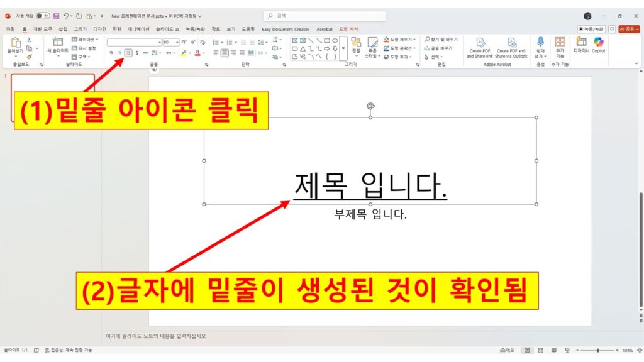This screenshot has height=362, width=644.
Task: Click the Copy icon in clipboard group
Action: pos(29,48)
